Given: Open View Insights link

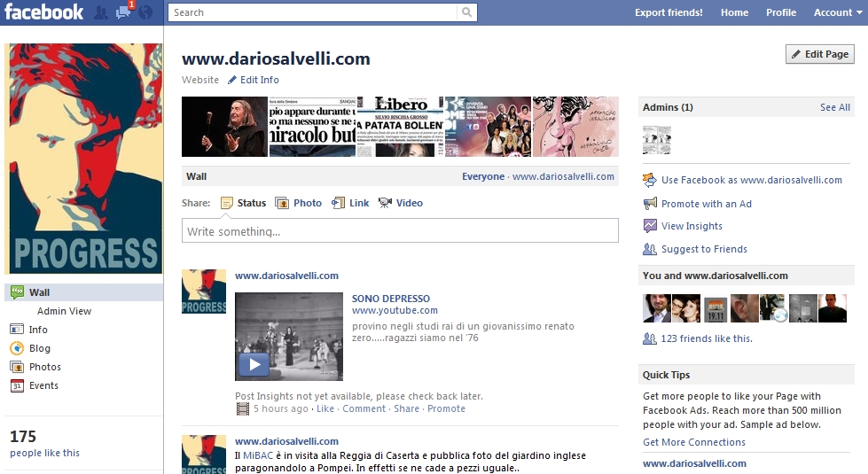Looking at the screenshot, I should [x=692, y=226].
